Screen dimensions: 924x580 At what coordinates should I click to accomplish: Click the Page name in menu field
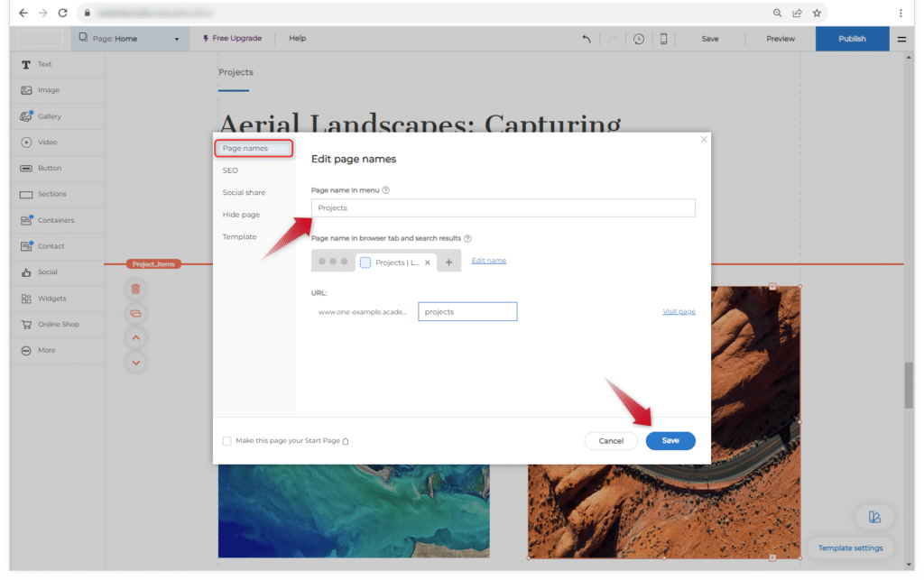tap(503, 208)
